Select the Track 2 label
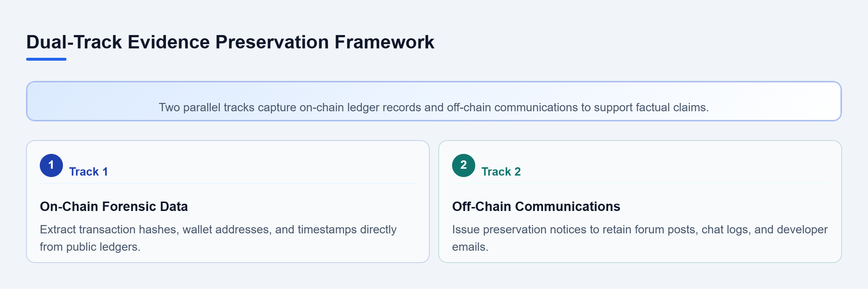868x289 pixels. [x=501, y=172]
